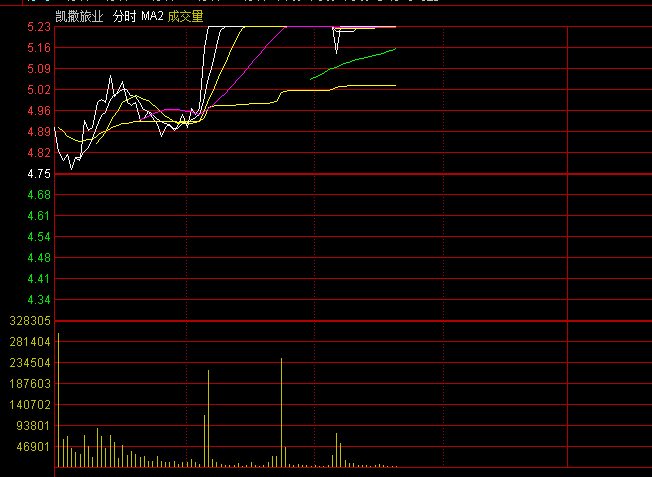Select the white 4.75 baseline price
652x477 pixels.
[x=39, y=174]
